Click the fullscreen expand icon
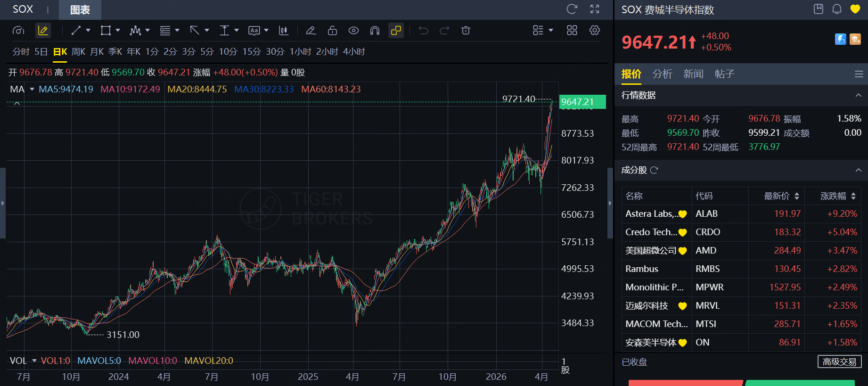Image resolution: width=868 pixels, height=386 pixels. pyautogui.click(x=595, y=9)
